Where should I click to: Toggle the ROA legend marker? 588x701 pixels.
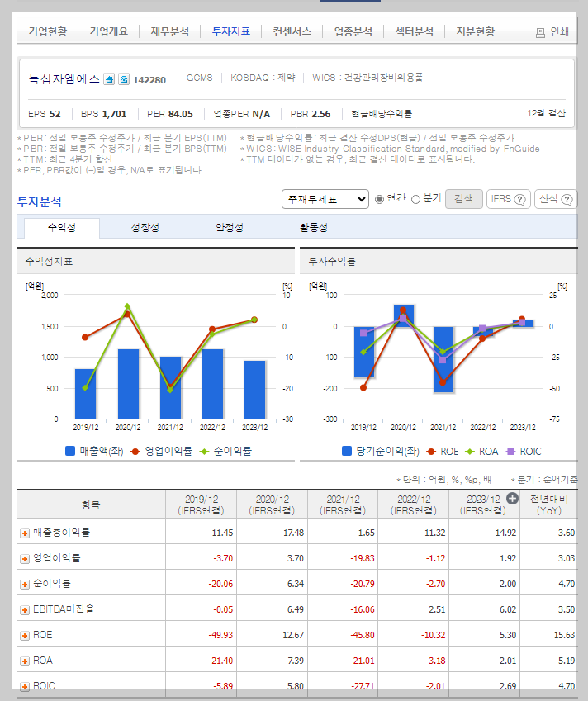(470, 452)
